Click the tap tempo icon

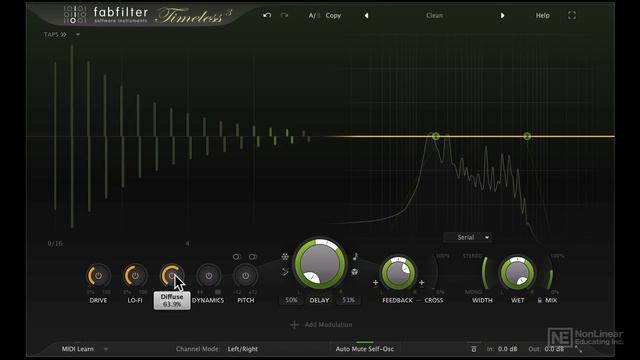coord(285,271)
